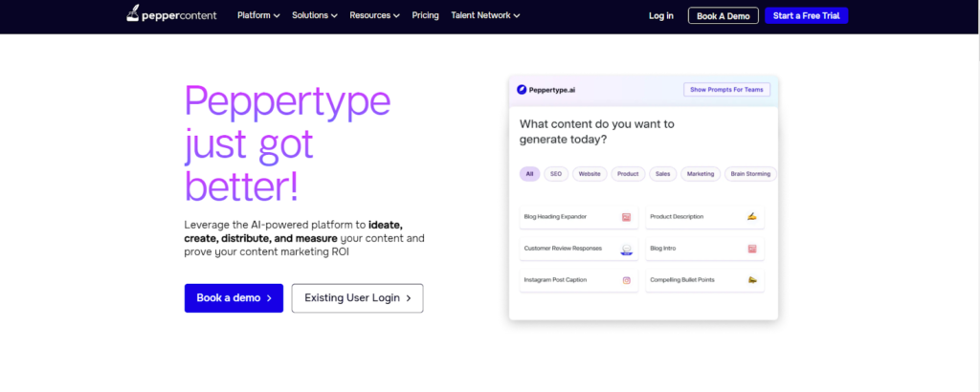Select the SEO category filter

tap(555, 174)
